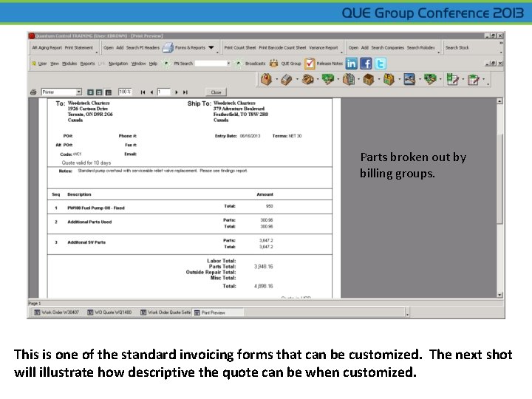Click 'Additional Parts Used' description line

point(89,222)
